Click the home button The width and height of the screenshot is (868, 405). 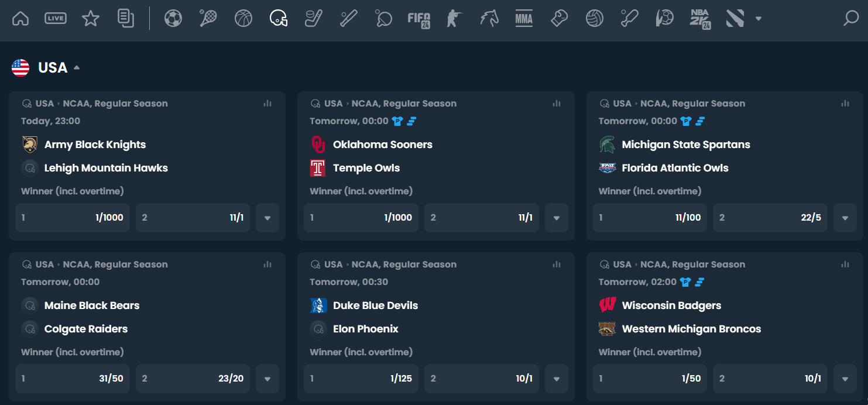pyautogui.click(x=20, y=18)
